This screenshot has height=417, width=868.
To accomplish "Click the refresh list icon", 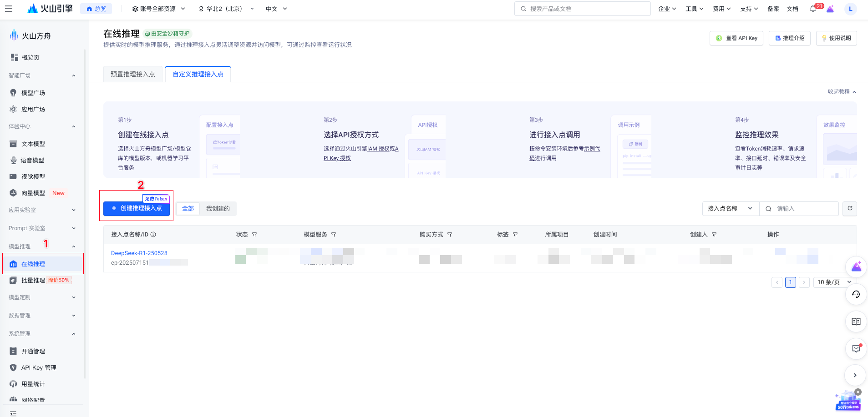I will coord(850,208).
